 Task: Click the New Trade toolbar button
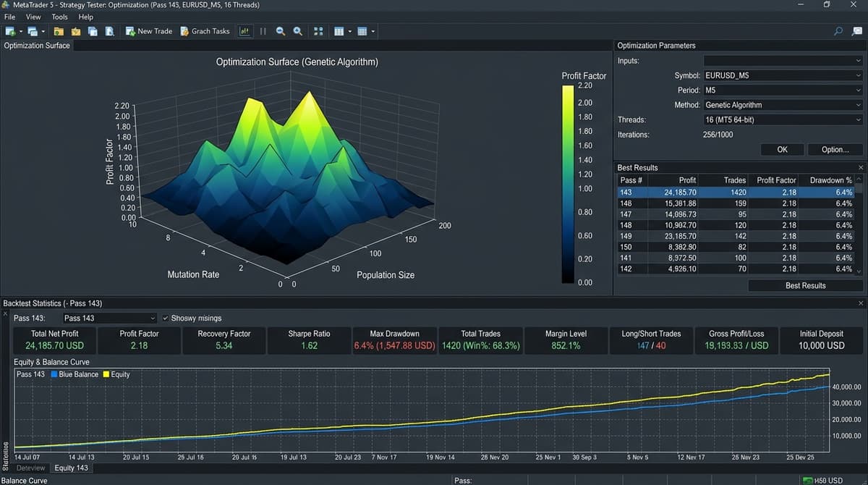point(149,31)
